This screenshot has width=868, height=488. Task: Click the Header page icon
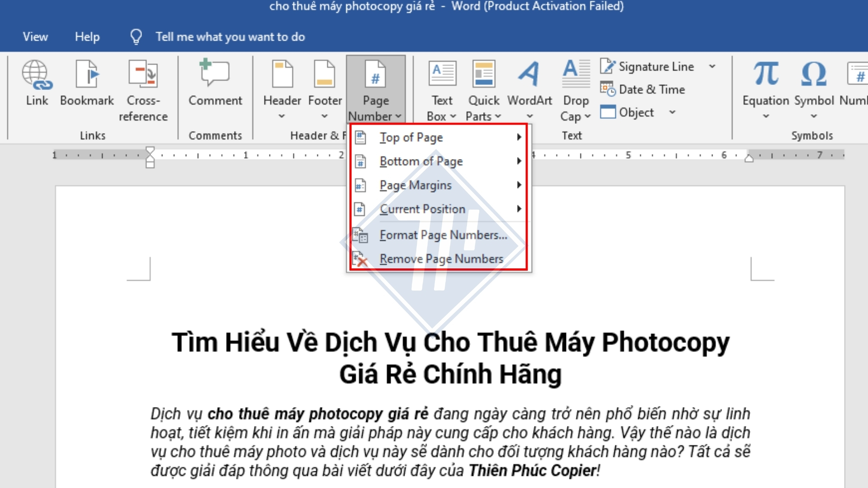(282, 74)
